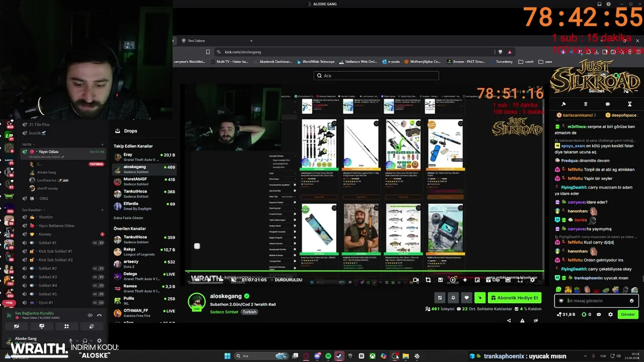The height and width of the screenshot is (362, 644).
Task: Open a new browser tab
Action: coord(251,41)
